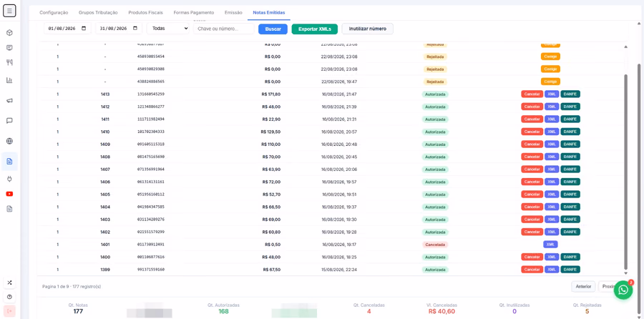
Task: Focus the Chave ou número search field
Action: tap(224, 29)
